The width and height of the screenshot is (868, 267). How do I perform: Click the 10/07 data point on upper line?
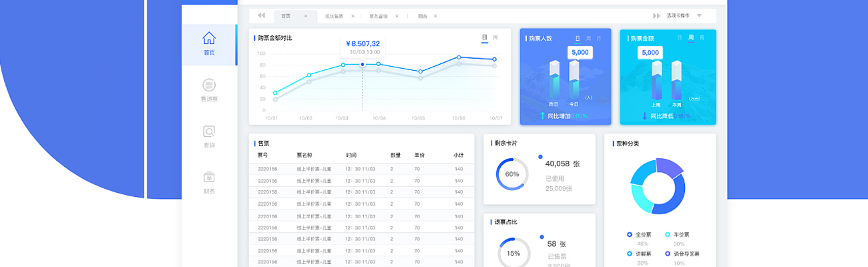click(x=494, y=59)
